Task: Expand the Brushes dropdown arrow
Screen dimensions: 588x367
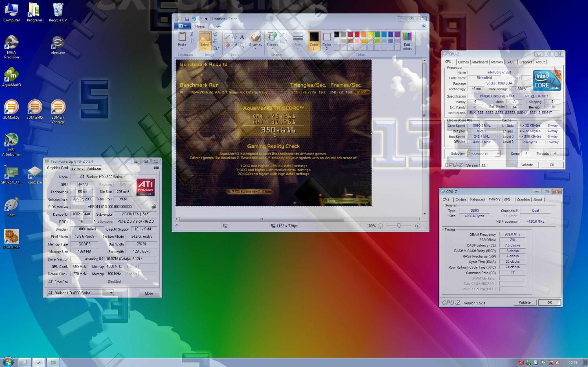Action: (255, 48)
